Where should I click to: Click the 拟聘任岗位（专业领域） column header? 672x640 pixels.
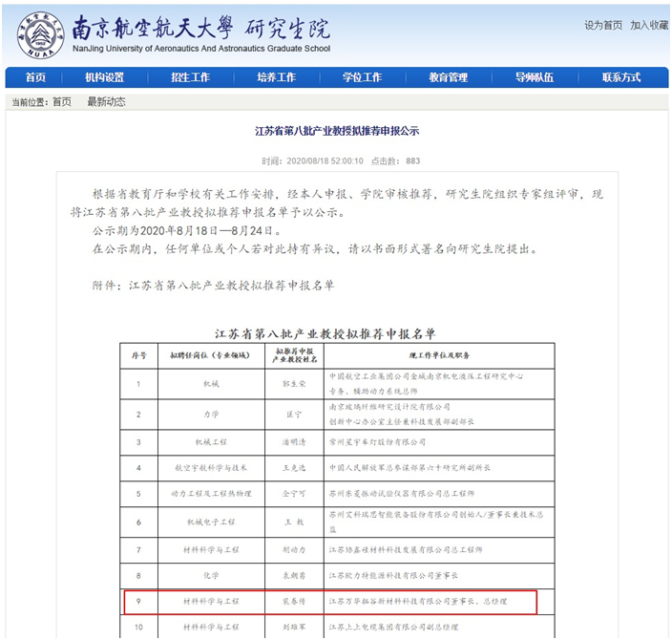pos(210,355)
